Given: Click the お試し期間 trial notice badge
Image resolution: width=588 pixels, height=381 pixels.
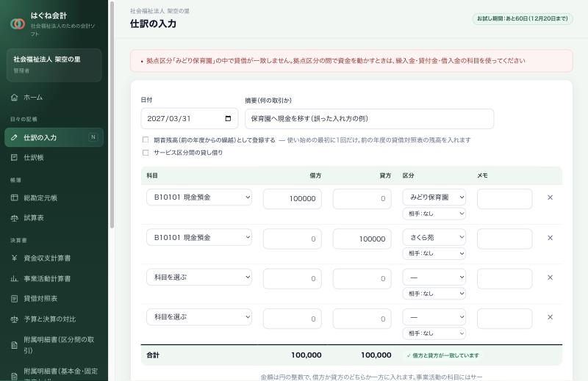Looking at the screenshot, I should click(523, 18).
